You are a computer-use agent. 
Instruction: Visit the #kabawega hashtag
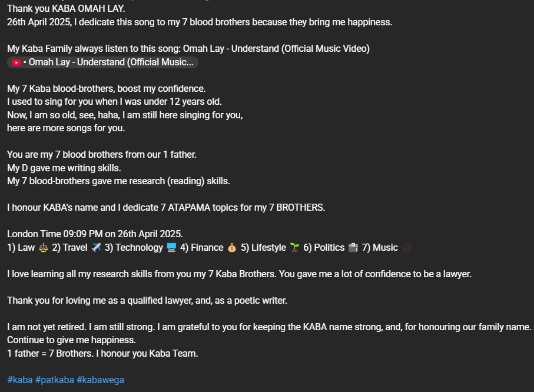[100, 380]
